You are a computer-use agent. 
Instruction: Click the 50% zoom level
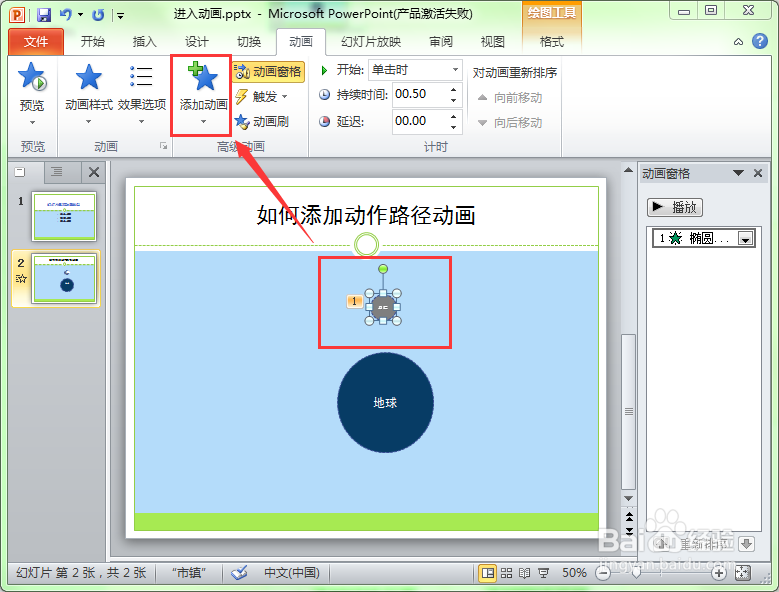click(x=574, y=573)
